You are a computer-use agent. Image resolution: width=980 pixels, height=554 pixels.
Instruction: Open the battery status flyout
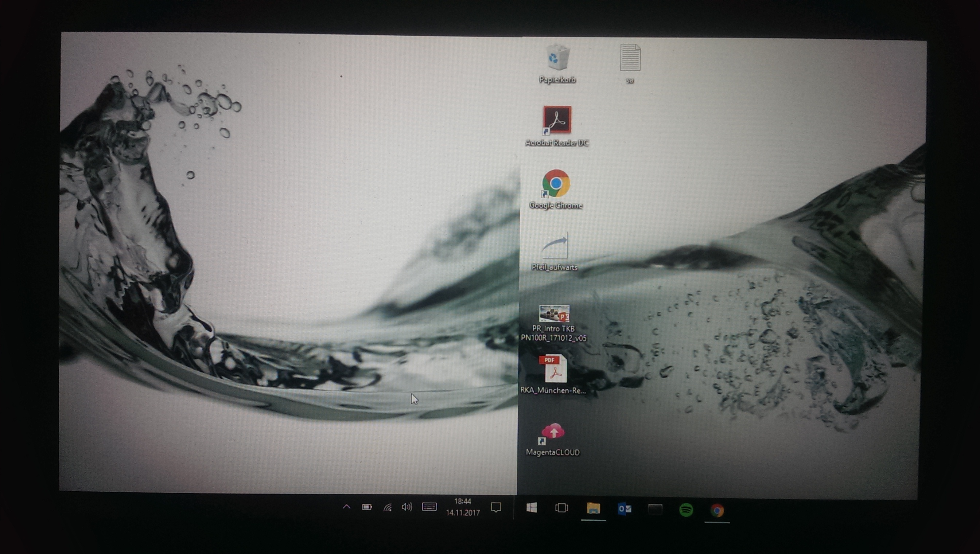click(x=367, y=507)
